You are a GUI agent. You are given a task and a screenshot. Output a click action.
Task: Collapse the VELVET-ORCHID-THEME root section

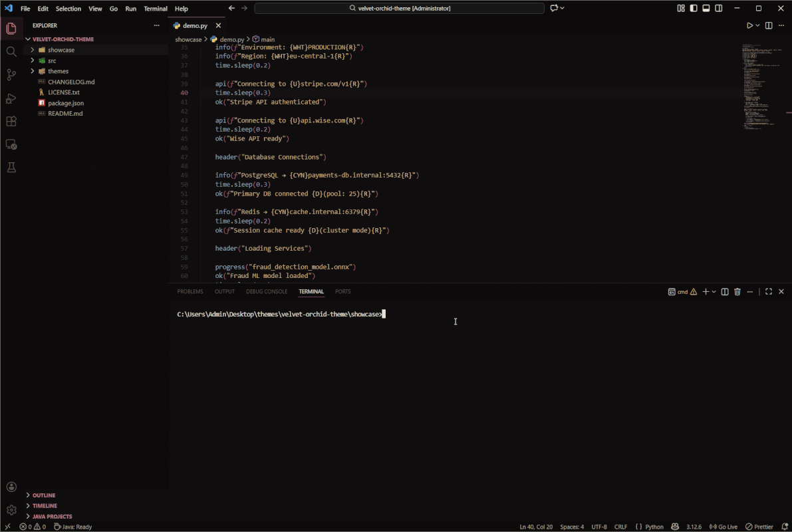click(96, 39)
